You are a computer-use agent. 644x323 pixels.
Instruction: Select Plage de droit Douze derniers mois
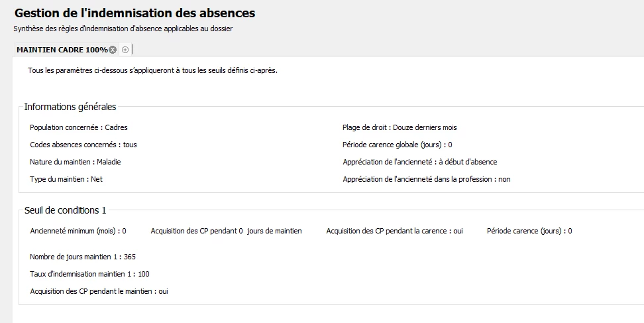400,127
